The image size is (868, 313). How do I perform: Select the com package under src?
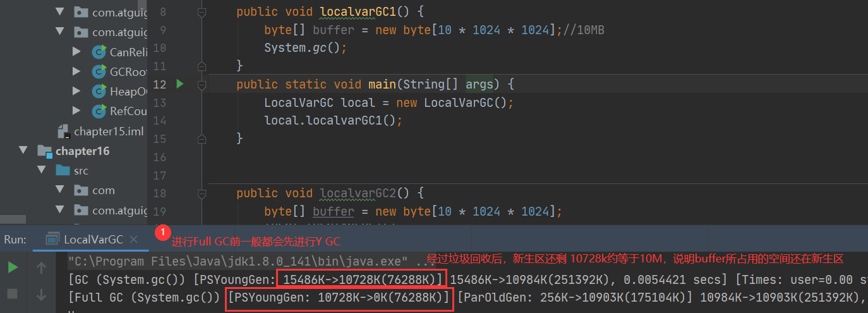pos(104,190)
